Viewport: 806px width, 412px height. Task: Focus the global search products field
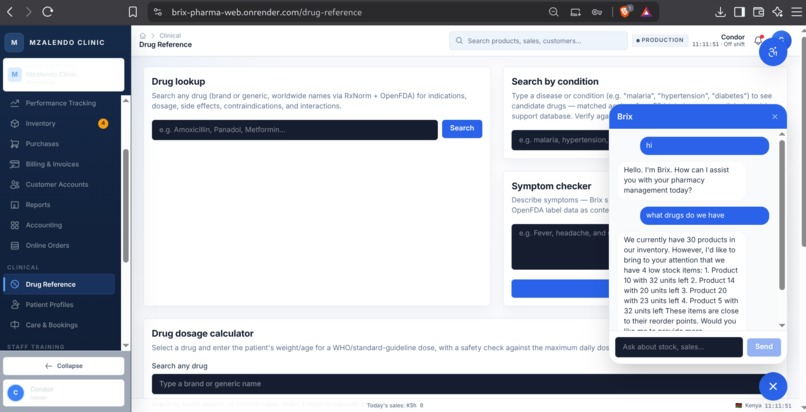538,41
